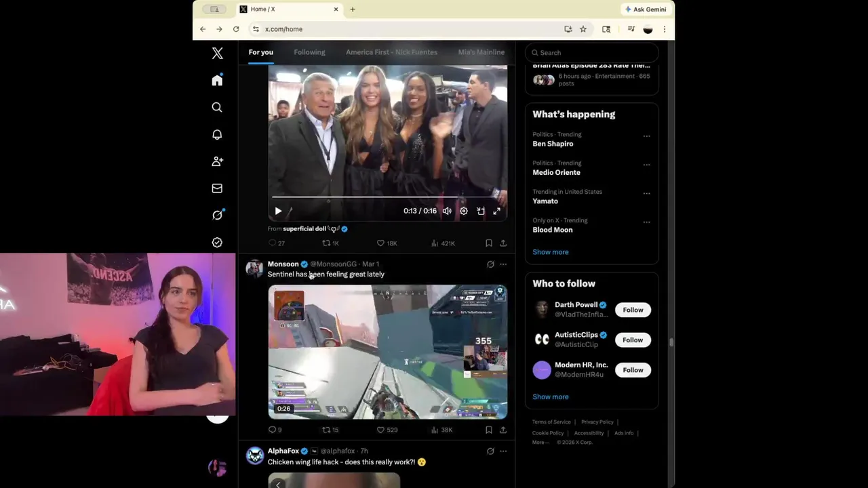The height and width of the screenshot is (488, 868).
Task: Open more options for Blood Moon trend
Action: 646,222
